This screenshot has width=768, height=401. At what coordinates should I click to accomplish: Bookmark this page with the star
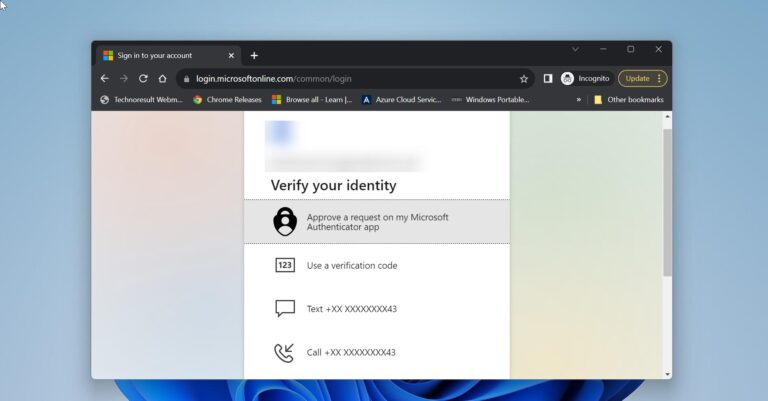pos(524,79)
